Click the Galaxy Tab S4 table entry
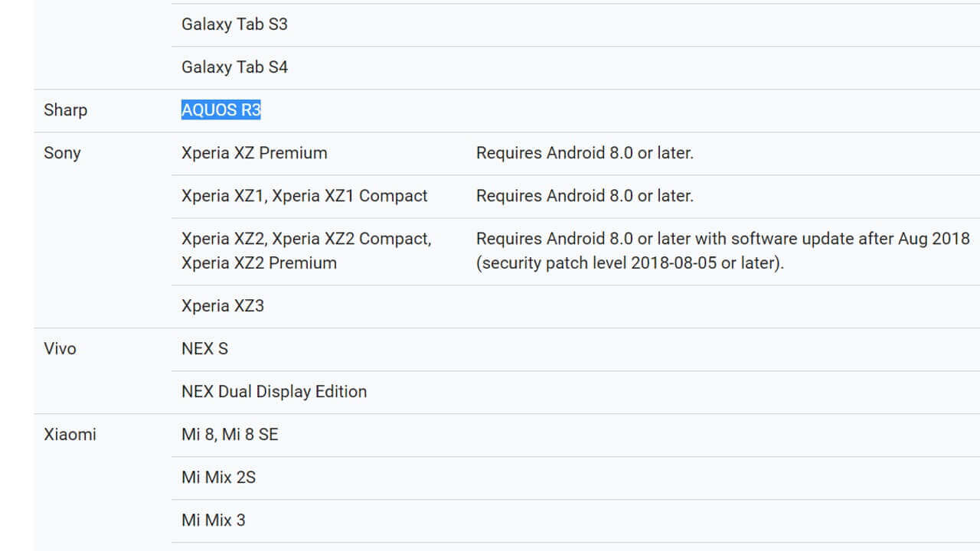Image resolution: width=980 pixels, height=551 pixels. [234, 67]
